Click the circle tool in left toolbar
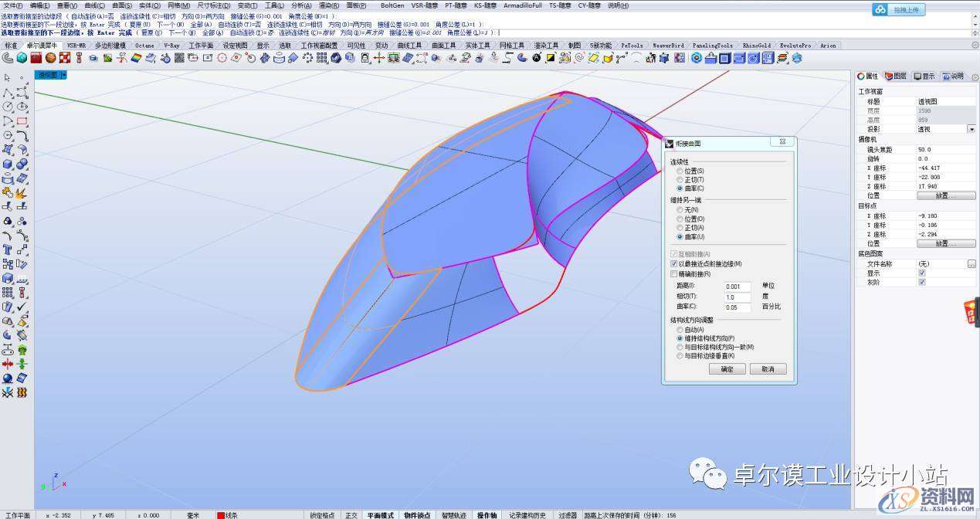Image resolution: width=980 pixels, height=519 pixels. point(7,107)
